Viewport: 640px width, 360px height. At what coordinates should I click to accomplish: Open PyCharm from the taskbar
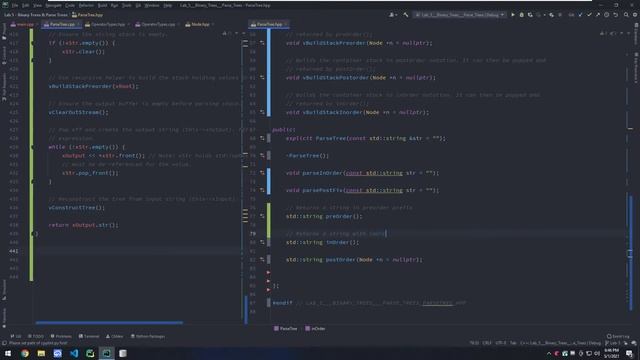pyautogui.click(x=90, y=353)
